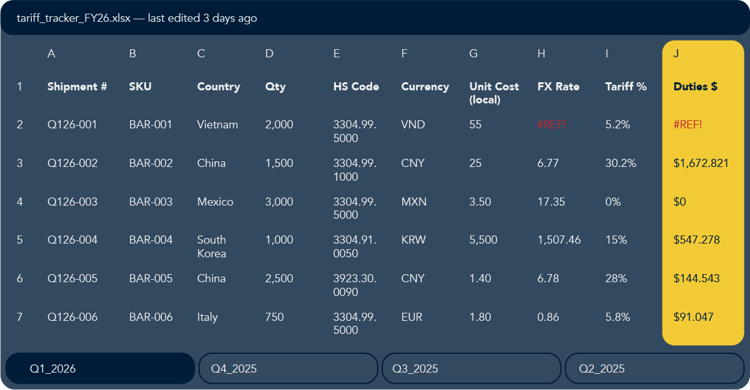Open the Q3_2025 sheet tab

471,368
